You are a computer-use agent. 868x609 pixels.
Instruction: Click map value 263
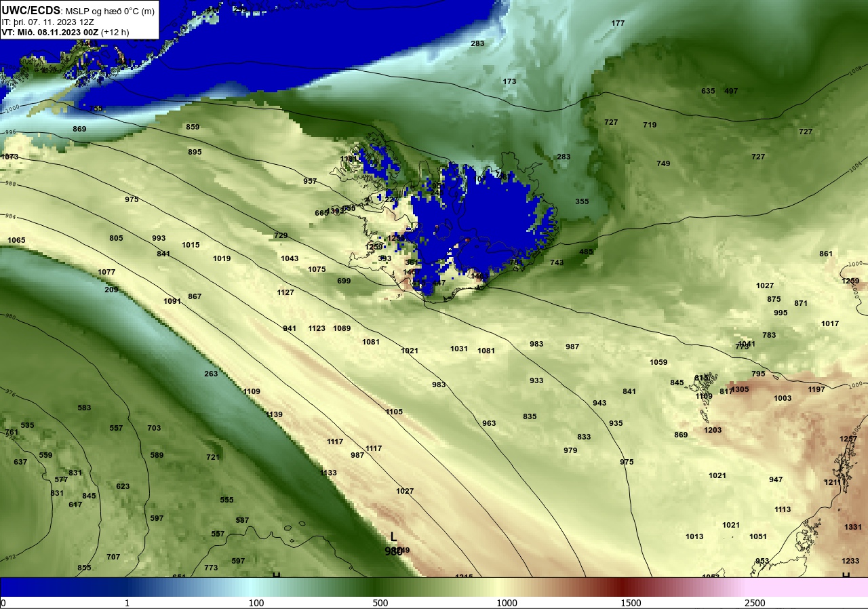(211, 374)
